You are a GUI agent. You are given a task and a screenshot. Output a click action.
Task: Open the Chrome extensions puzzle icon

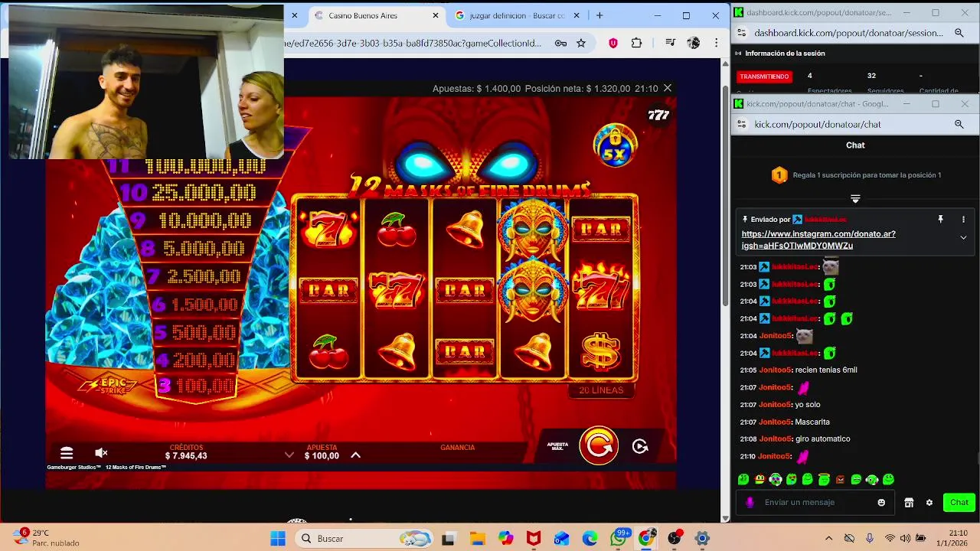pyautogui.click(x=636, y=43)
